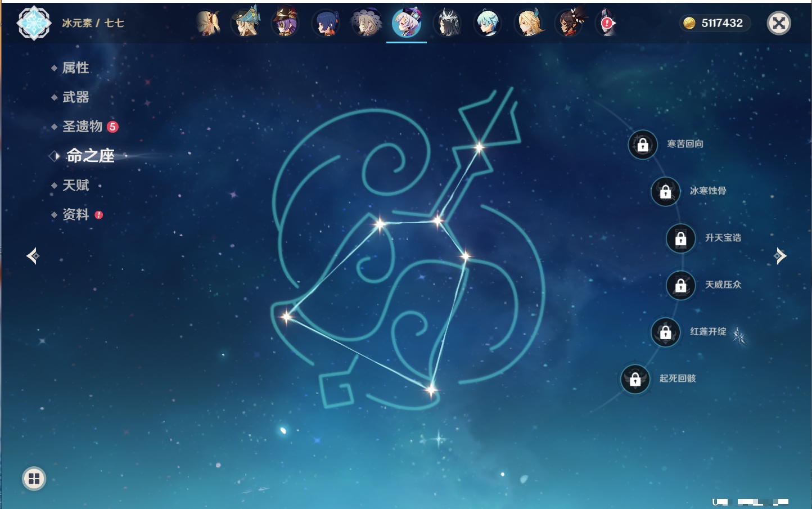Select the black-haired character with white headpiece

[x=448, y=23]
